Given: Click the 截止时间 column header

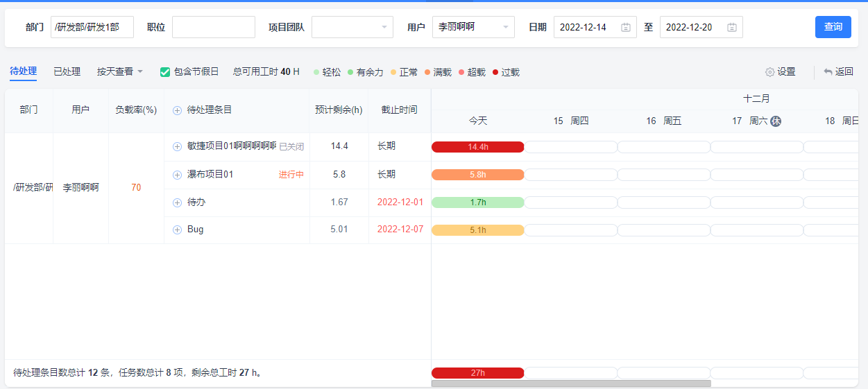Looking at the screenshot, I should pyautogui.click(x=400, y=110).
